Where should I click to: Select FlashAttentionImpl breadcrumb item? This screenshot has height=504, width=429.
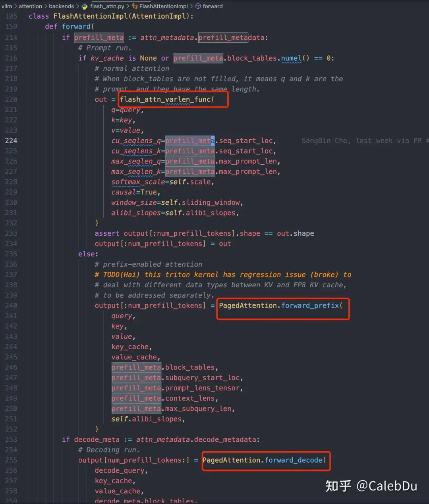coord(163,6)
